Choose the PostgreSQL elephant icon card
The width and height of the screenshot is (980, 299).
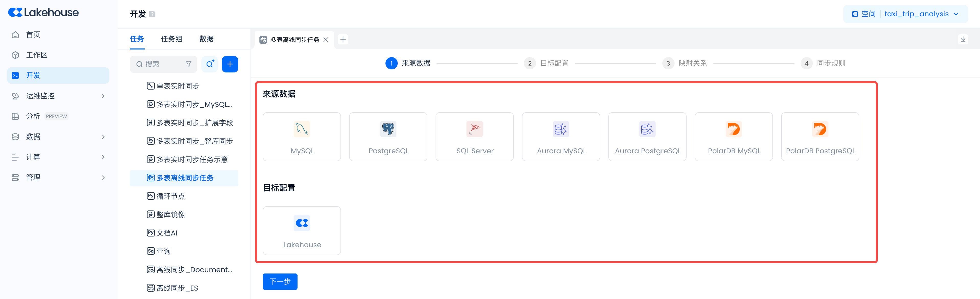(x=388, y=136)
